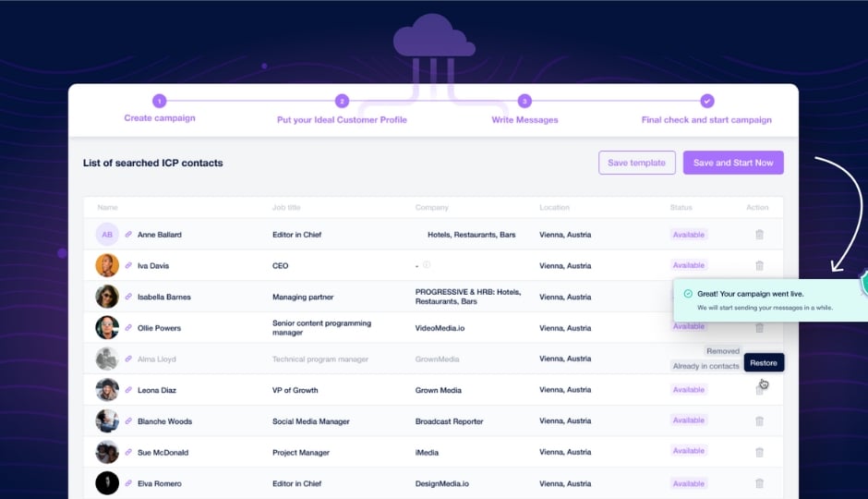
Task: Sort by the Job title column header
Action: [286, 207]
